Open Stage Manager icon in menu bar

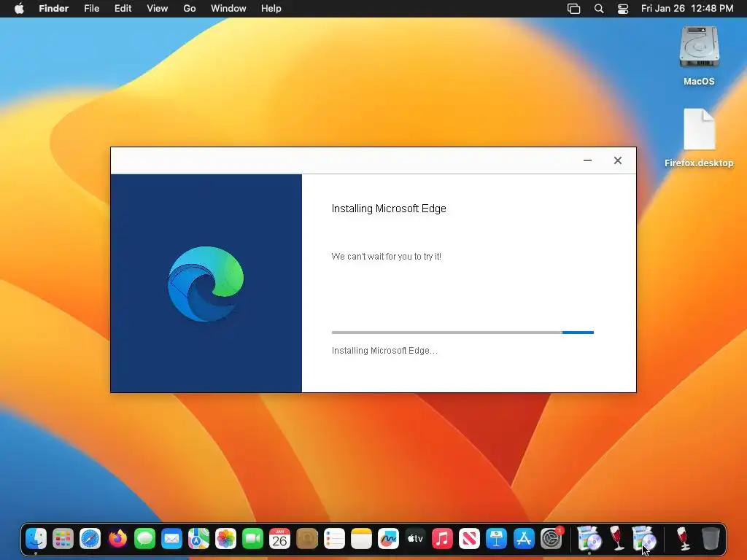pyautogui.click(x=573, y=9)
